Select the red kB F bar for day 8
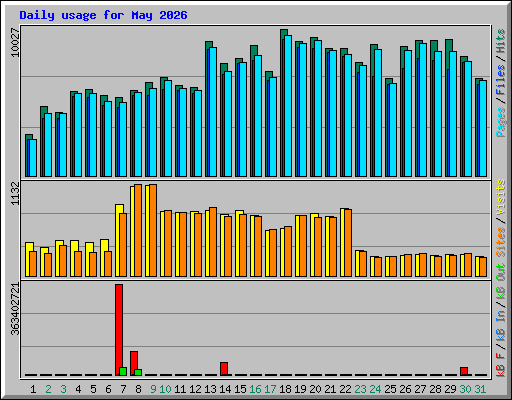Screen dimensions: 512x400 click(x=134, y=363)
